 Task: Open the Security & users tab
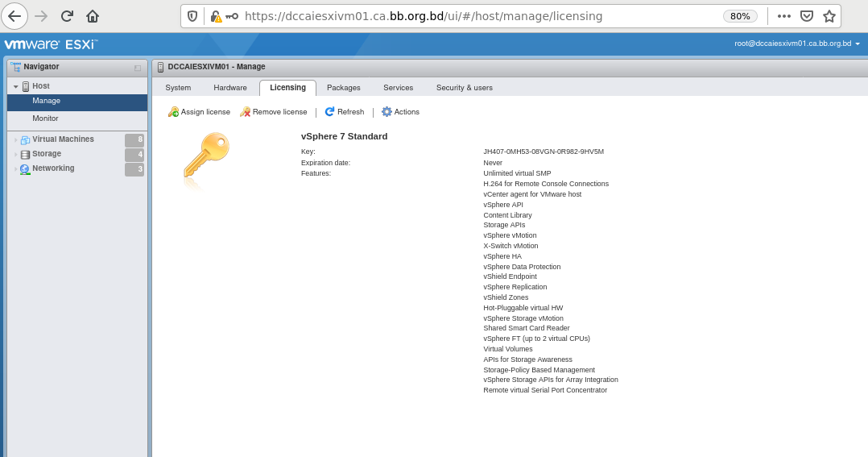coord(464,88)
